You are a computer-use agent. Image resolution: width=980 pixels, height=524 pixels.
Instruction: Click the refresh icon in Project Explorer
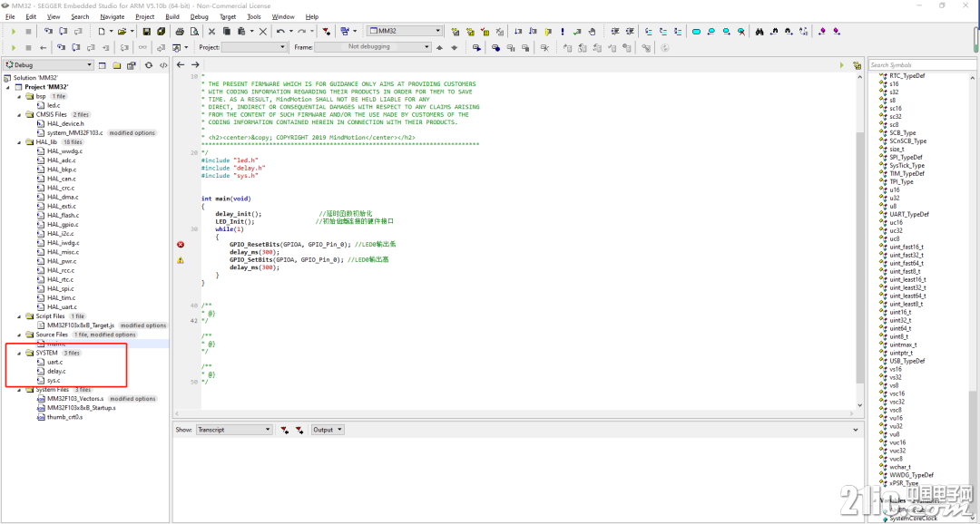[x=149, y=65]
